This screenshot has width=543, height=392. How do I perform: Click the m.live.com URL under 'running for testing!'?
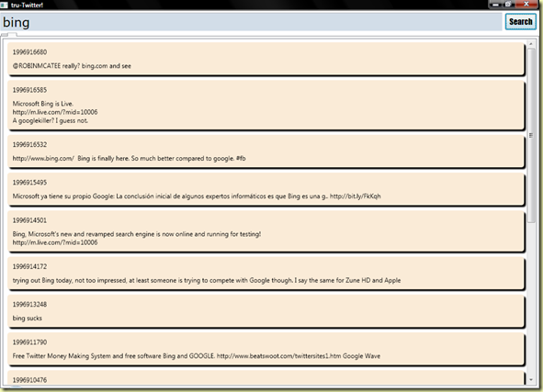(x=55, y=242)
